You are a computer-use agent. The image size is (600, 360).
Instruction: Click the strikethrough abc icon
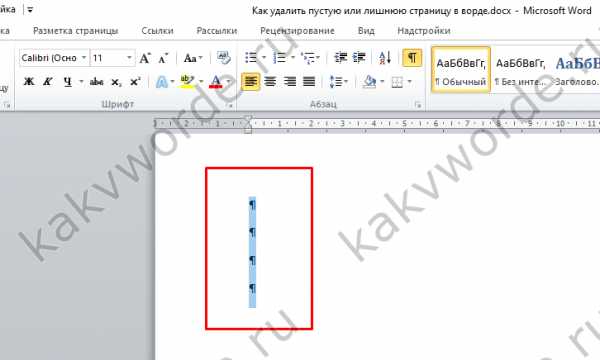pyautogui.click(x=96, y=81)
